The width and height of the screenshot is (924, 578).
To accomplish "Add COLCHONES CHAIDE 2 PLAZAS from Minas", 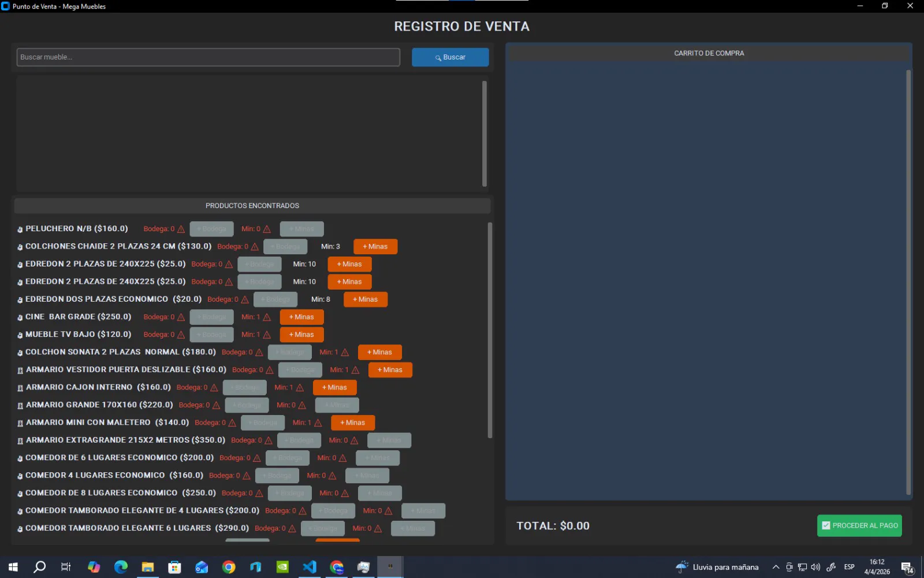I will 375,247.
